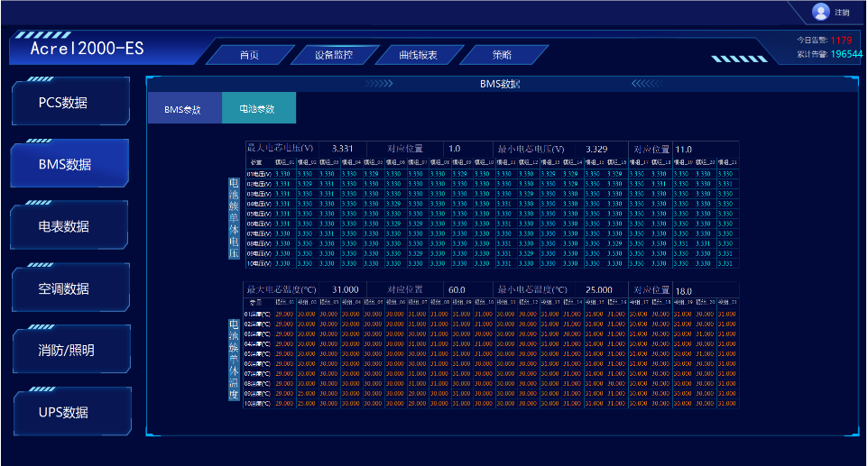Click today's alarm count 1179
The height and width of the screenshot is (466, 868).
841,41
